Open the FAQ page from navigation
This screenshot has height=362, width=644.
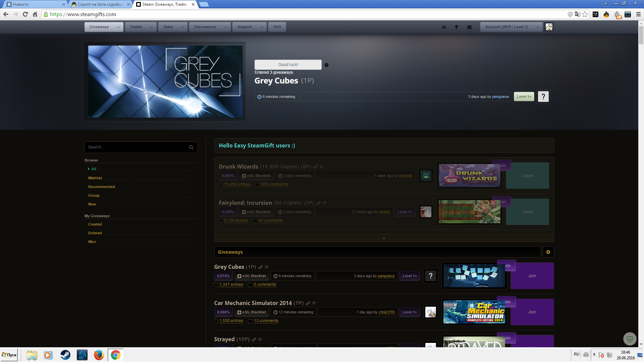coord(277,27)
